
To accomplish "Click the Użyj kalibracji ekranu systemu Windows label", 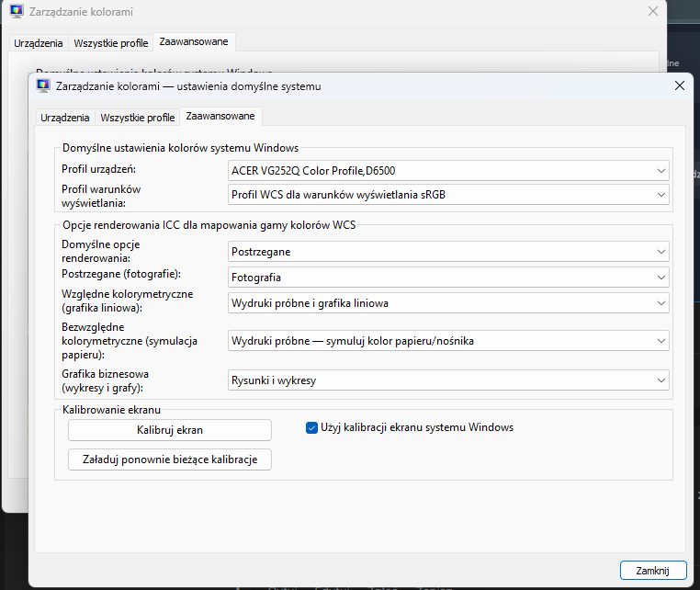I will 417,427.
